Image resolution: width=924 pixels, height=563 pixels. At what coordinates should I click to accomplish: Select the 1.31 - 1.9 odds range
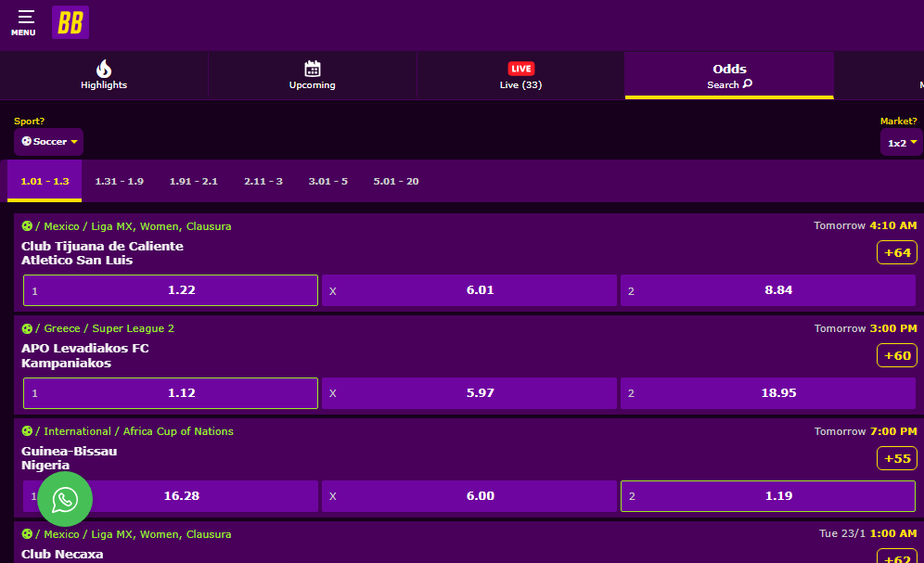[119, 182]
